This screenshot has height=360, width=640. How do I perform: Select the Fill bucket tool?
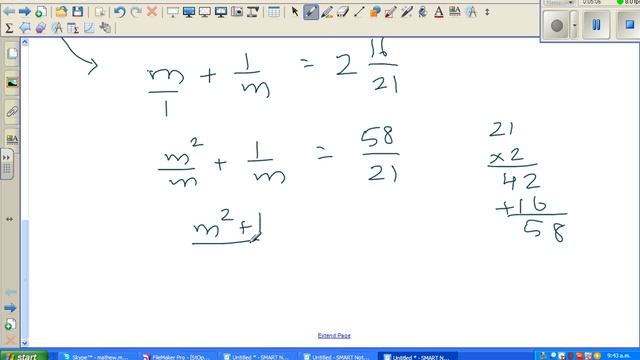point(423,12)
